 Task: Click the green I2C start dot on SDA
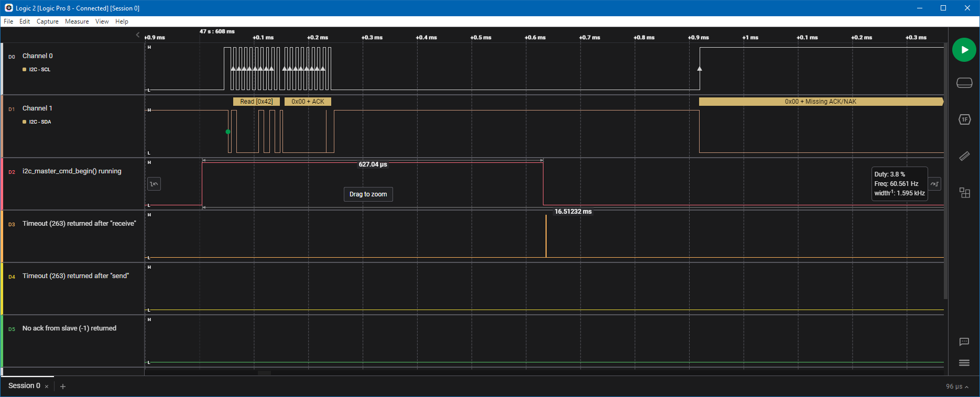228,132
